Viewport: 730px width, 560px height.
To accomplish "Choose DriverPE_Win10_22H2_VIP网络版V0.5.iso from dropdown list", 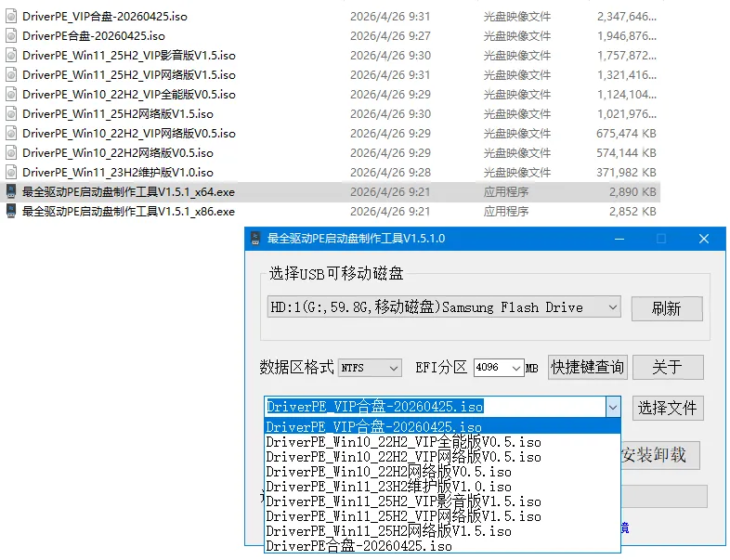I will [442, 457].
